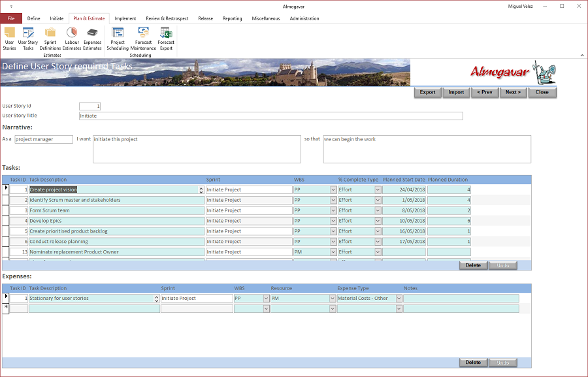Screen dimensions: 588x377
Task: Expand Expense Type dropdown showing Material Costs - Other
Action: 399,298
